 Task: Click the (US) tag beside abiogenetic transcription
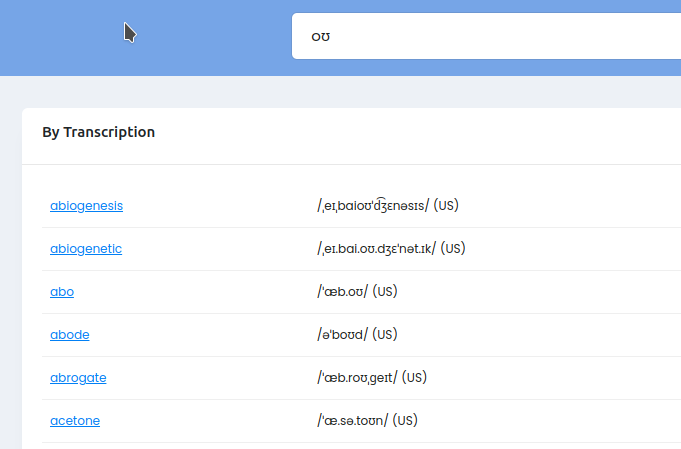[453, 249]
